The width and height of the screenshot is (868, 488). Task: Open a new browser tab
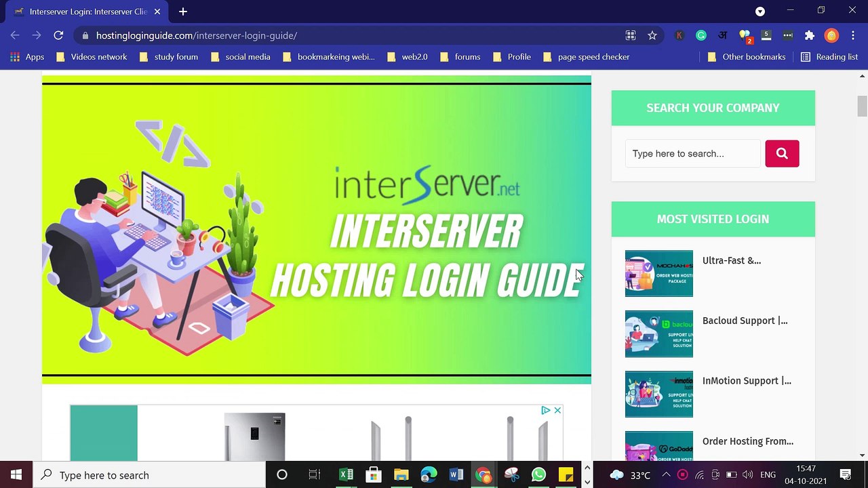(x=183, y=12)
